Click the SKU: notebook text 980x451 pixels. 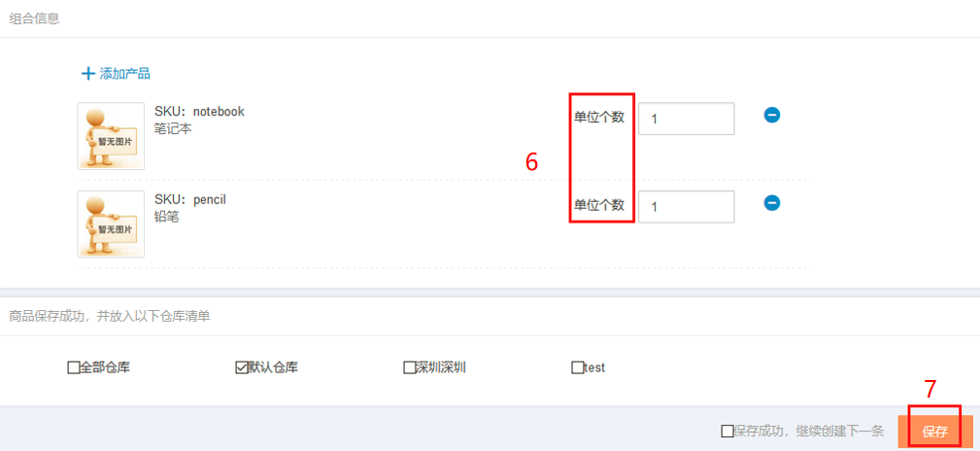199,112
